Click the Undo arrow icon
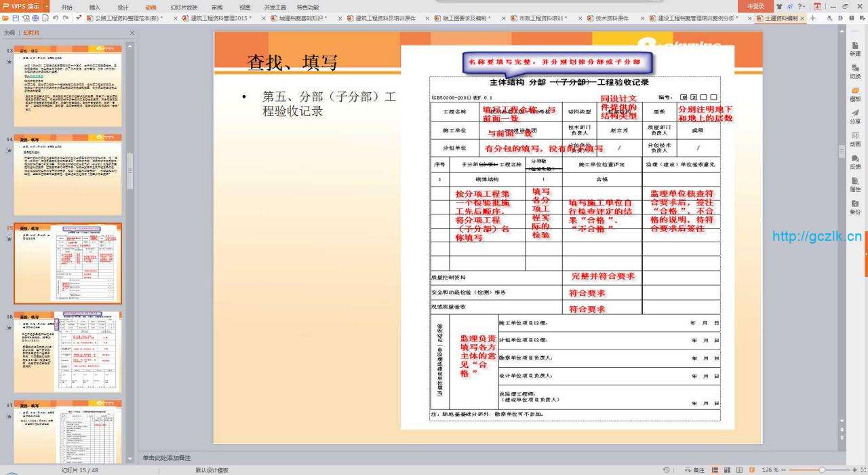The image size is (868, 475). tap(56, 18)
